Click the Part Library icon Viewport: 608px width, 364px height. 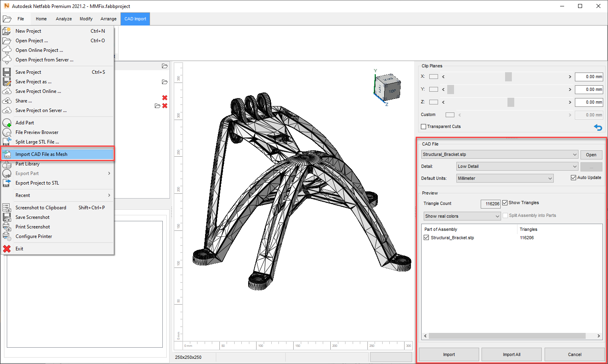click(x=7, y=164)
